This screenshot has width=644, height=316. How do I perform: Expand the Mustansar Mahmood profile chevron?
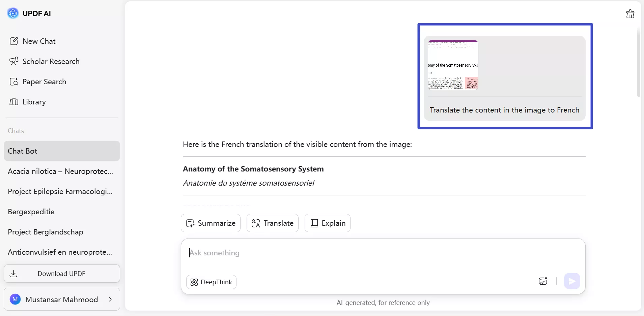point(111,299)
